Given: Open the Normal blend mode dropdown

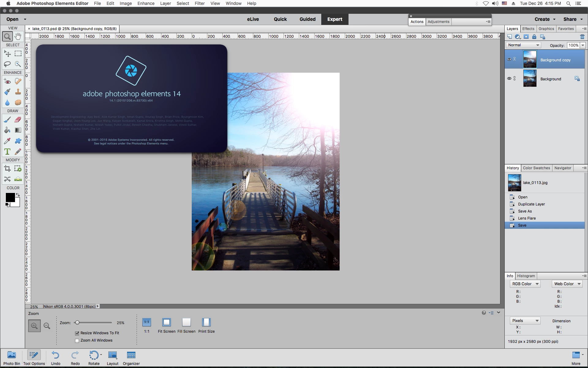Looking at the screenshot, I should tap(523, 45).
